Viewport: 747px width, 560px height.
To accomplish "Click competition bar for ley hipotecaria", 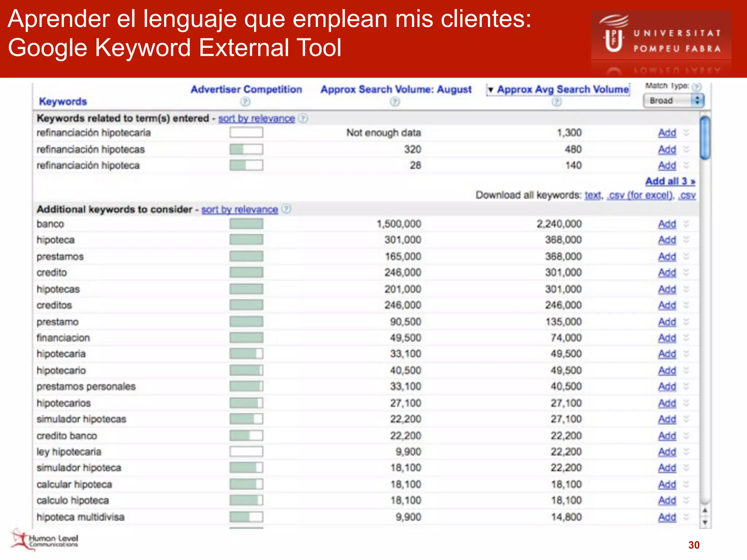I will tap(246, 451).
